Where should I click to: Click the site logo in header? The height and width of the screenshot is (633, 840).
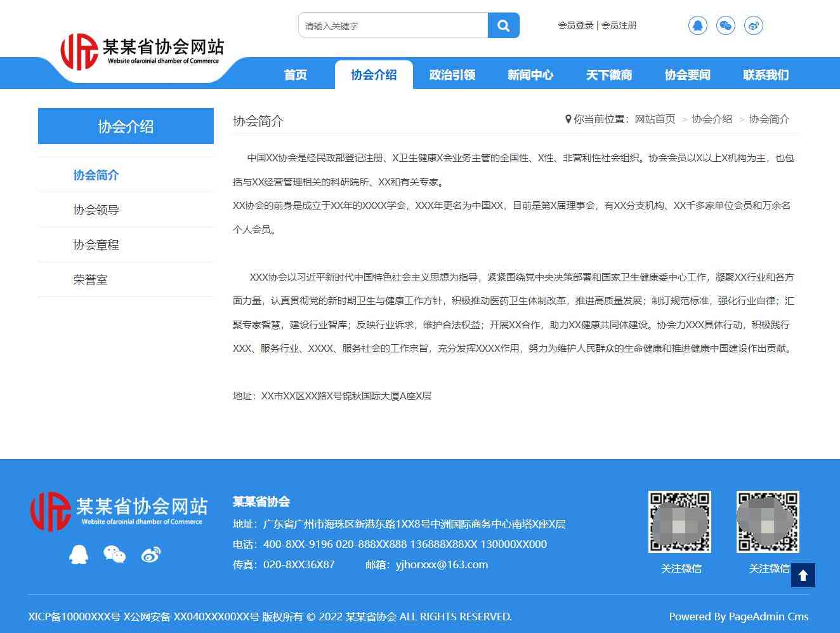(x=142, y=52)
